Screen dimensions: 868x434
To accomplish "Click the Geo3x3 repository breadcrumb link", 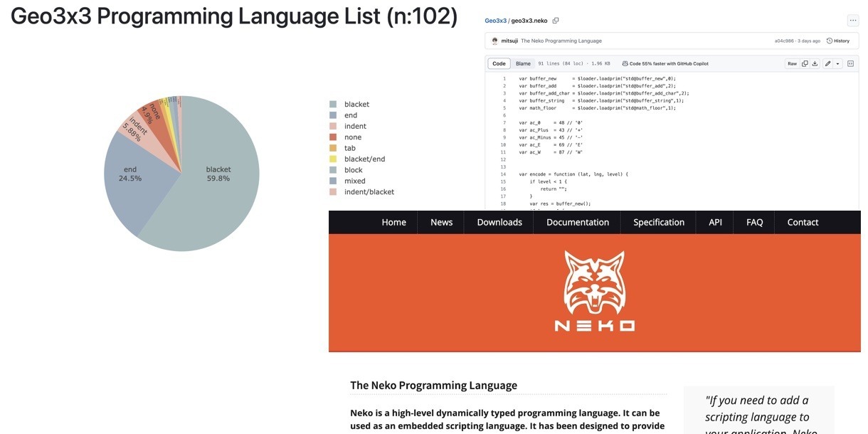I will [x=495, y=21].
